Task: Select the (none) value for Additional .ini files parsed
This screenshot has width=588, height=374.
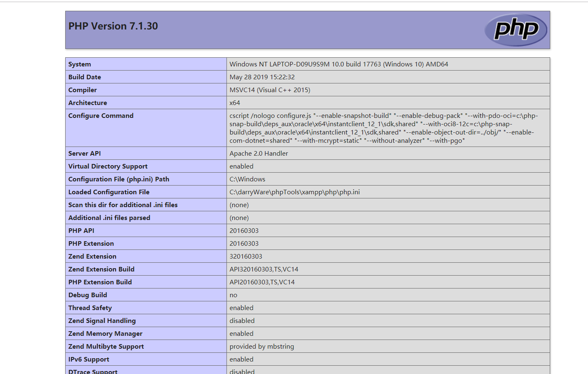Action: point(239,218)
